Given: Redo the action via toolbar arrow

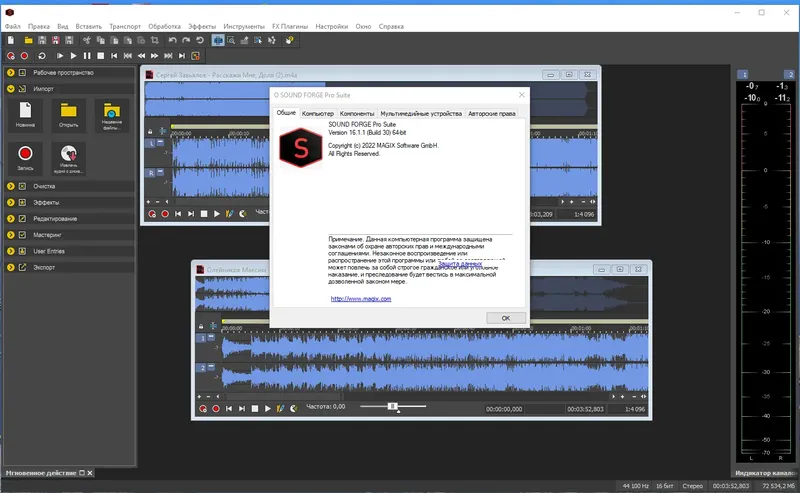Looking at the screenshot, I should click(186, 40).
